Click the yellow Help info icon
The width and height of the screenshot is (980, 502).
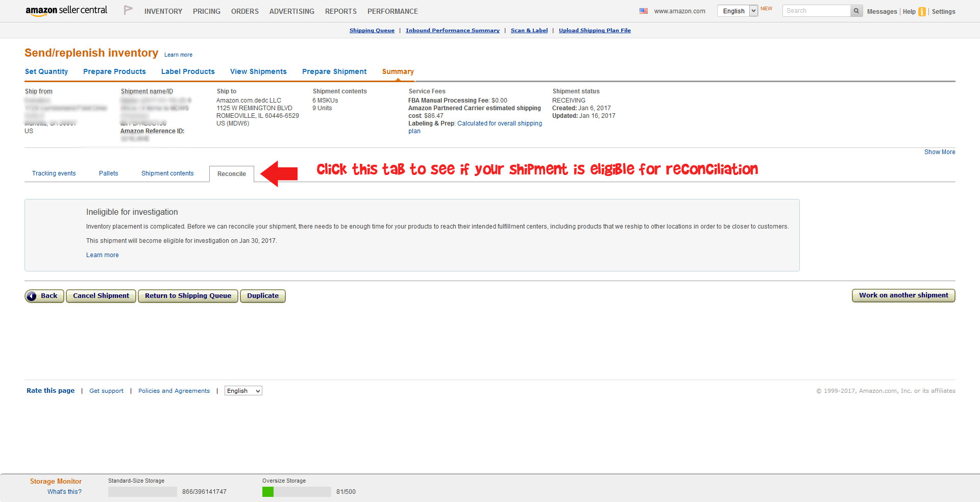click(922, 11)
